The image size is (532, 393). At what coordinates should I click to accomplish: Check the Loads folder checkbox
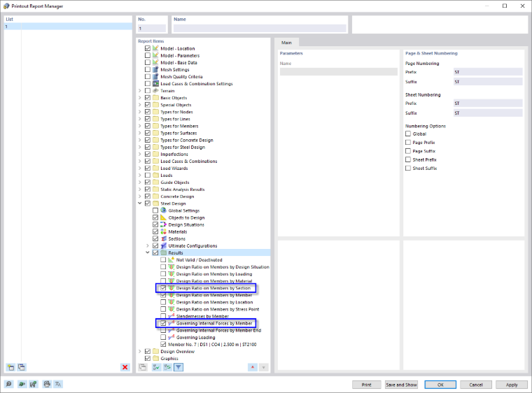147,176
